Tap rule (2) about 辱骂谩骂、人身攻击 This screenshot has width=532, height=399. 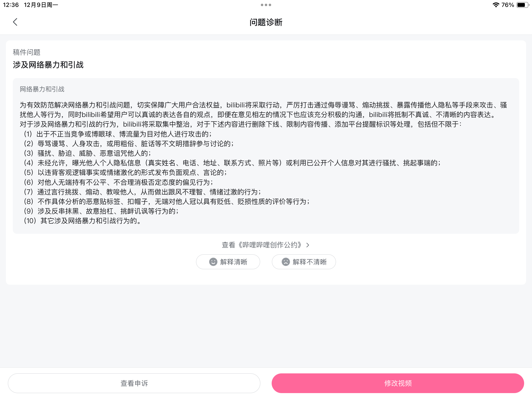pos(129,144)
